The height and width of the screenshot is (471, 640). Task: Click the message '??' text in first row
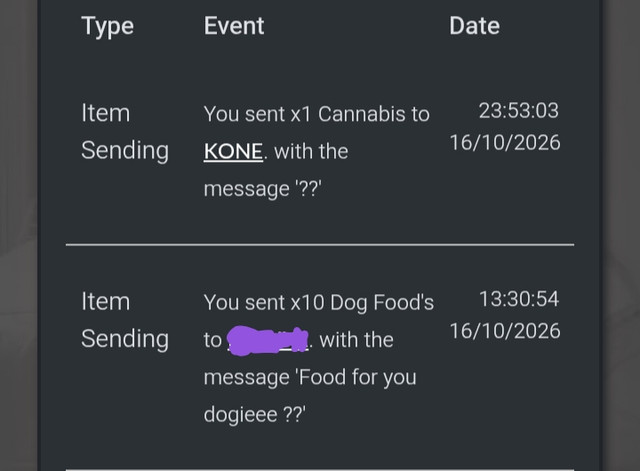262,189
